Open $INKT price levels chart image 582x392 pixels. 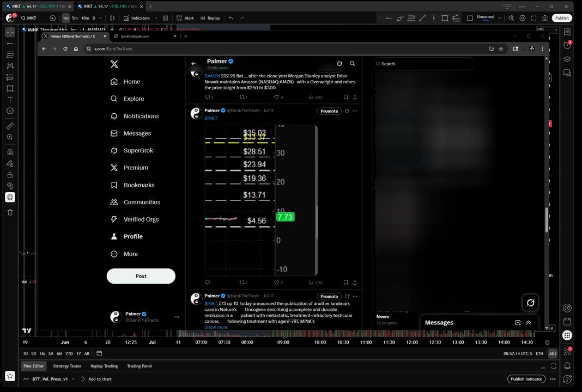click(262, 200)
